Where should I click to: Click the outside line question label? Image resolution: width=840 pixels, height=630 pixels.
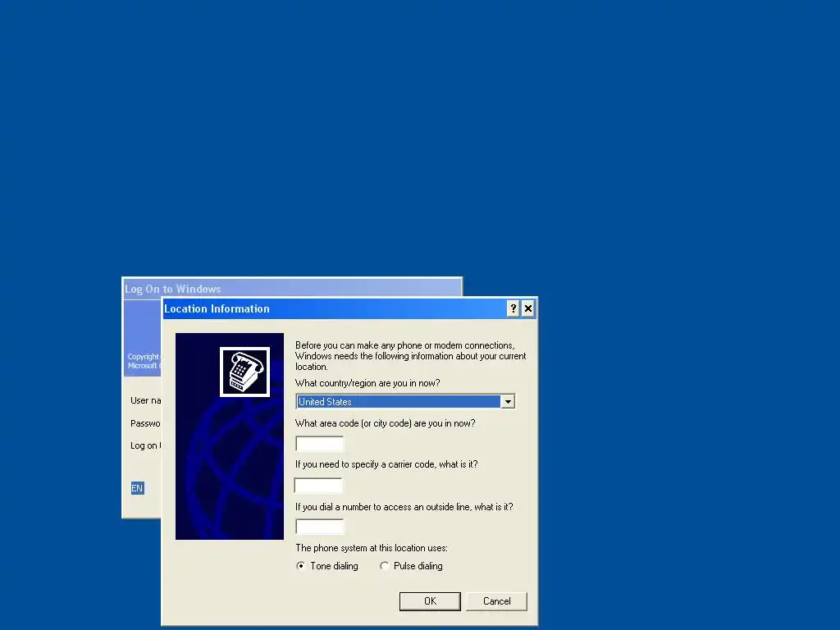pos(404,507)
